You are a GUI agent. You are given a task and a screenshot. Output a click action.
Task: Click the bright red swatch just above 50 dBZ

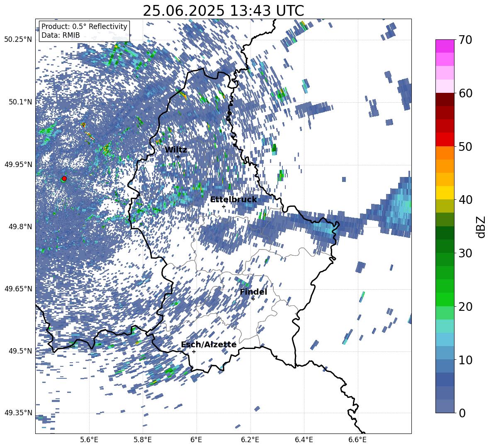point(445,140)
